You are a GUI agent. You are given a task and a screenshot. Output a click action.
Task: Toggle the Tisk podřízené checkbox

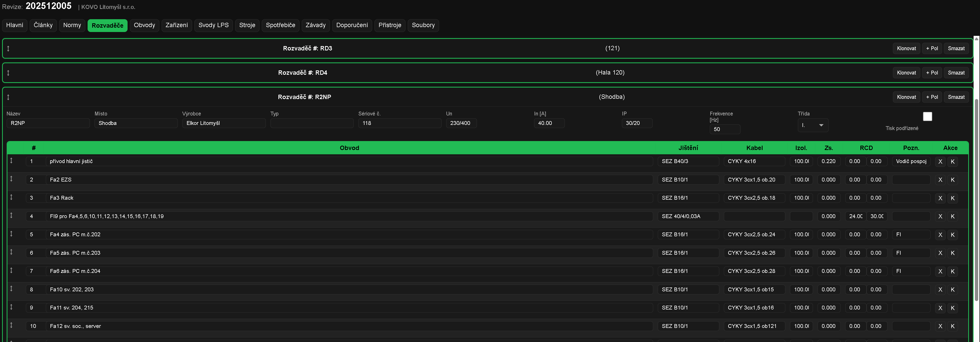pyautogui.click(x=927, y=117)
